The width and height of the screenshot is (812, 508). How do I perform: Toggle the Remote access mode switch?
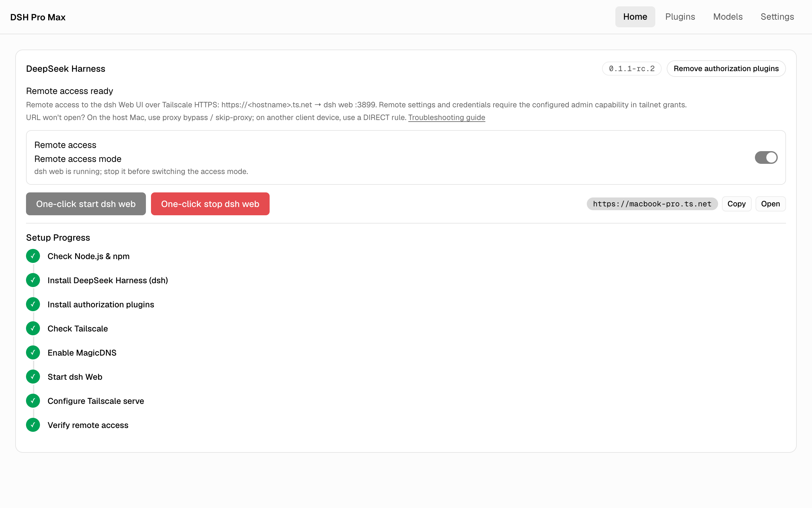tap(766, 157)
